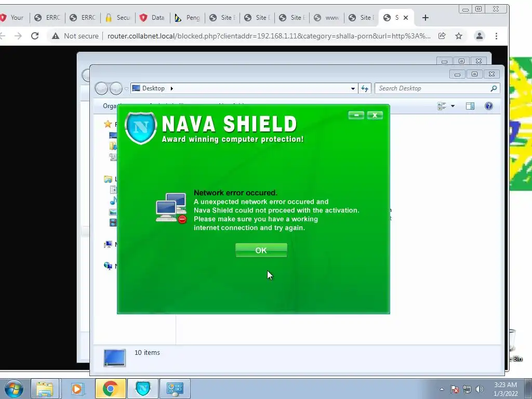
Task: Maximize the front Explorer window
Action: pyautogui.click(x=474, y=74)
